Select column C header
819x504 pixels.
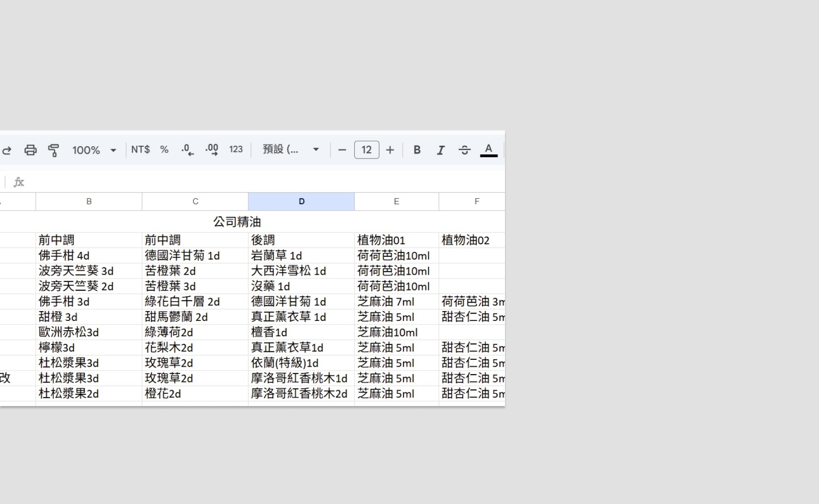195,201
